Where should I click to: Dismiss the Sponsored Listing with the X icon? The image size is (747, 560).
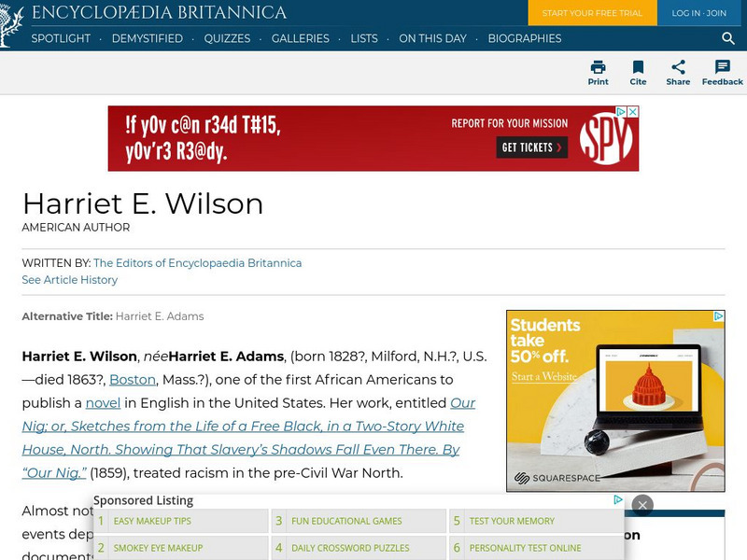[643, 504]
